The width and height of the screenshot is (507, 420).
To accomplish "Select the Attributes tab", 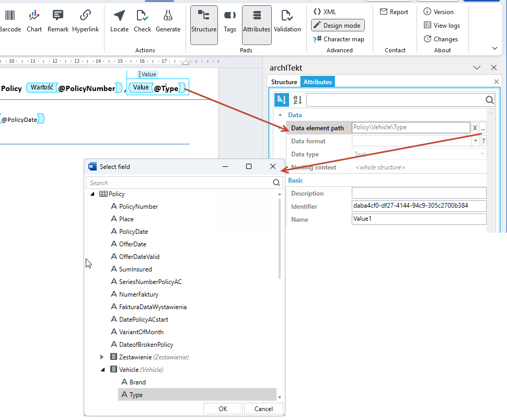I will pyautogui.click(x=317, y=82).
